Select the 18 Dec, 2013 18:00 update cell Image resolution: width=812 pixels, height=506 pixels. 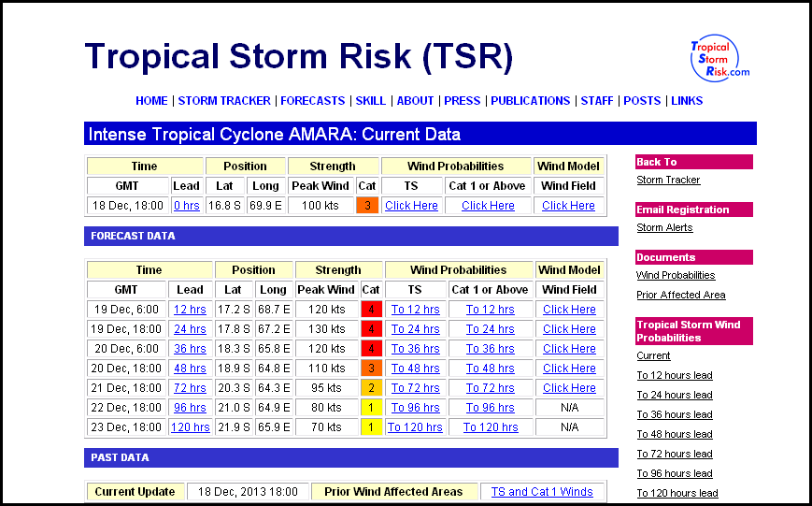click(248, 491)
